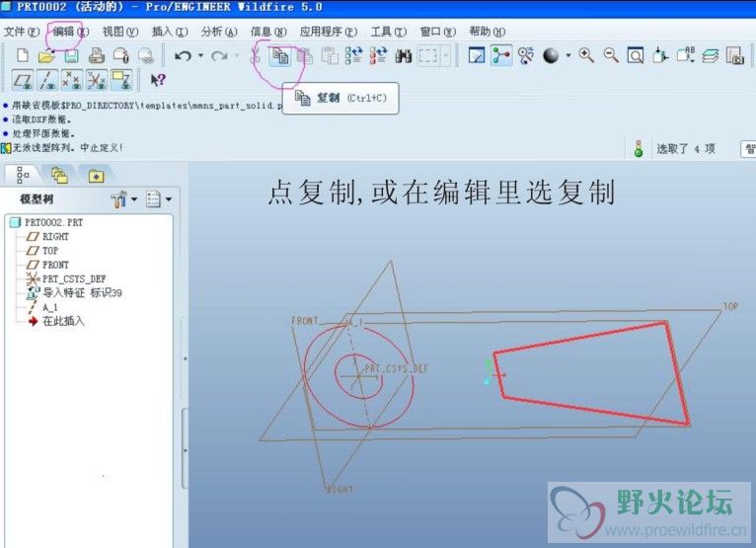Screen dimensions: 756x548
Task: Switch to the Favorites navigator tab
Action: tap(96, 177)
